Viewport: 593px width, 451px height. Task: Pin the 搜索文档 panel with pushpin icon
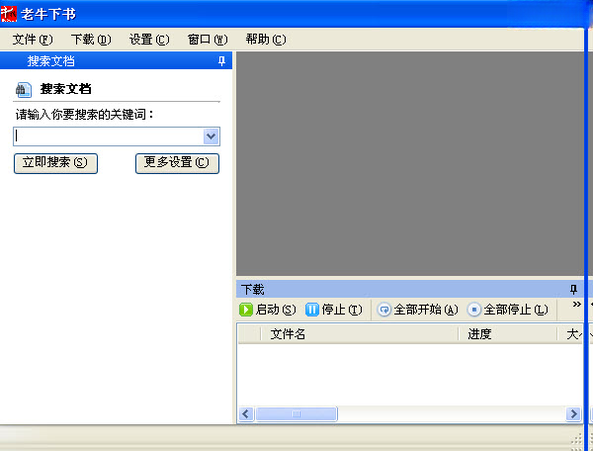pos(222,60)
